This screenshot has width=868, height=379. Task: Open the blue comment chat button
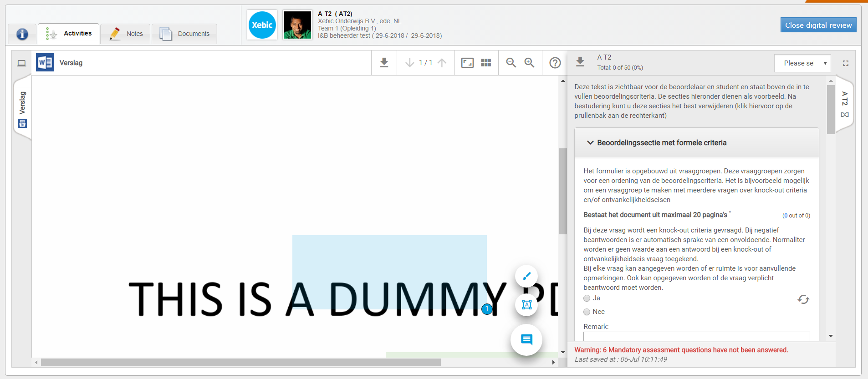(526, 339)
